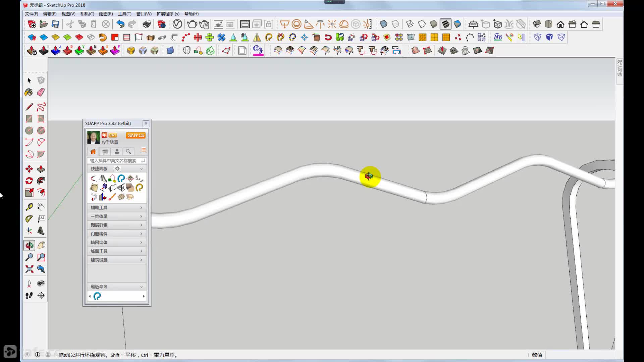This screenshot has width=644, height=362.
Task: Expand the 门窗构件 category
Action: pos(117,234)
